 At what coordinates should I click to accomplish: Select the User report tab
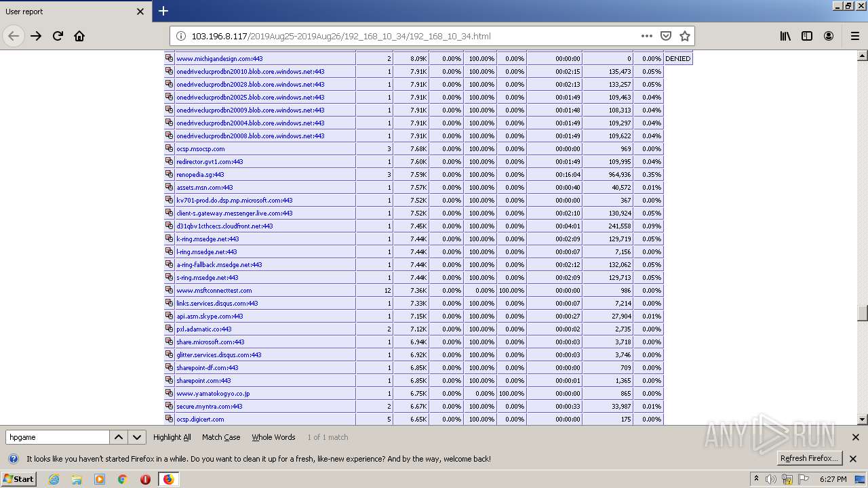coord(75,12)
